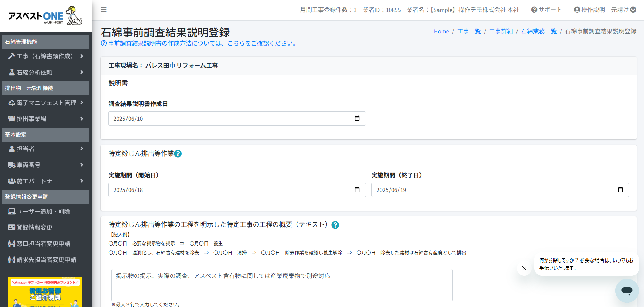Image resolution: width=644 pixels, height=307 pixels.
Task: Click the Amazon gift card promotion banner
Action: tap(45, 292)
